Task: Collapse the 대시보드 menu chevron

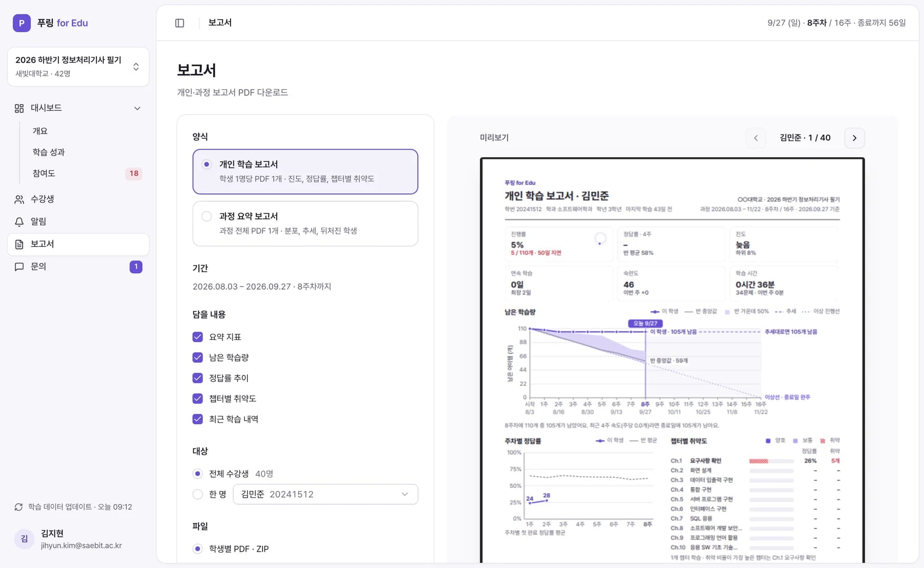Action: click(137, 108)
